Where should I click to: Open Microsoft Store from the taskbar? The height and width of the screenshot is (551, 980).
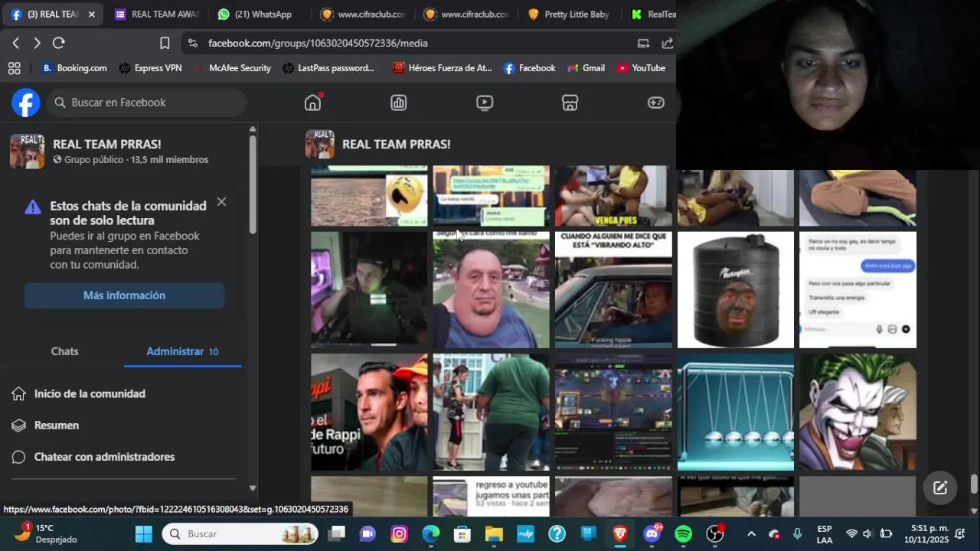[x=462, y=533]
